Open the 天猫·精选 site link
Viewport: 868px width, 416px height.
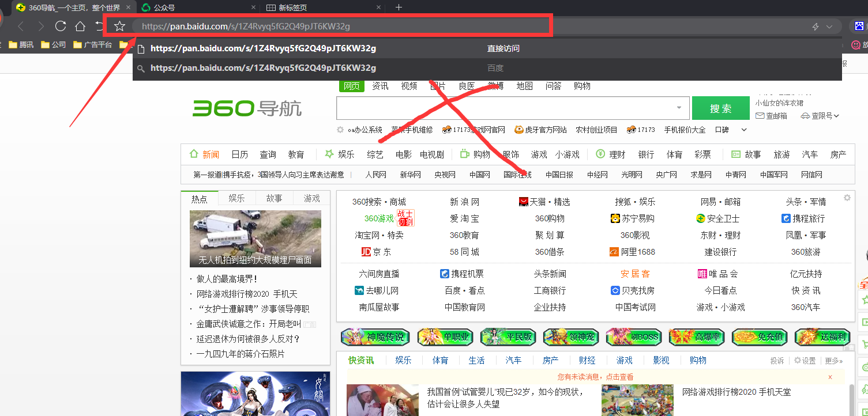(544, 202)
